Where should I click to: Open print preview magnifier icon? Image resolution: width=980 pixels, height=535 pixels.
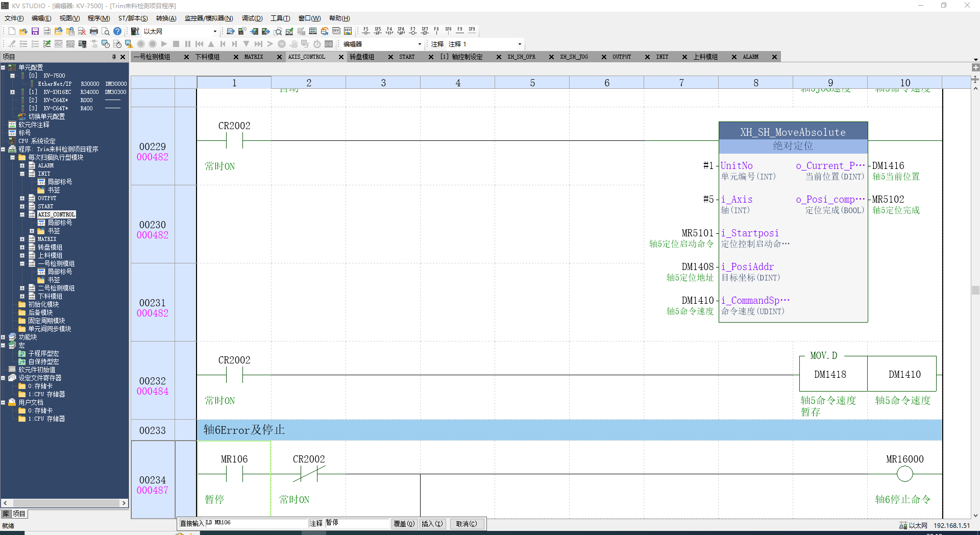[x=106, y=31]
